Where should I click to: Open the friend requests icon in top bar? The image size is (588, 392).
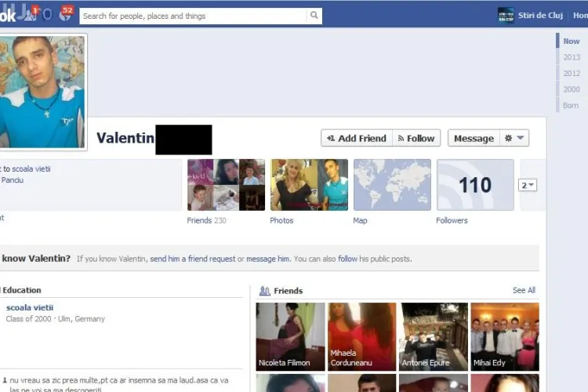click(30, 15)
